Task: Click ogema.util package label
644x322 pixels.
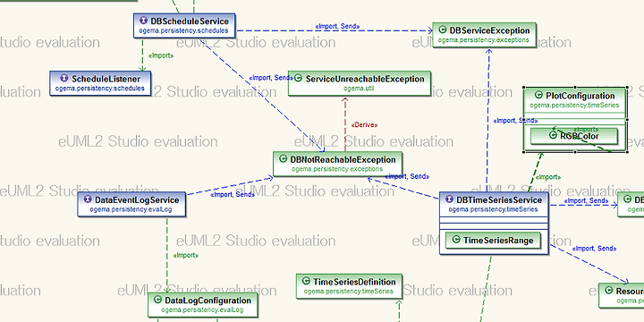Action: pos(359,88)
